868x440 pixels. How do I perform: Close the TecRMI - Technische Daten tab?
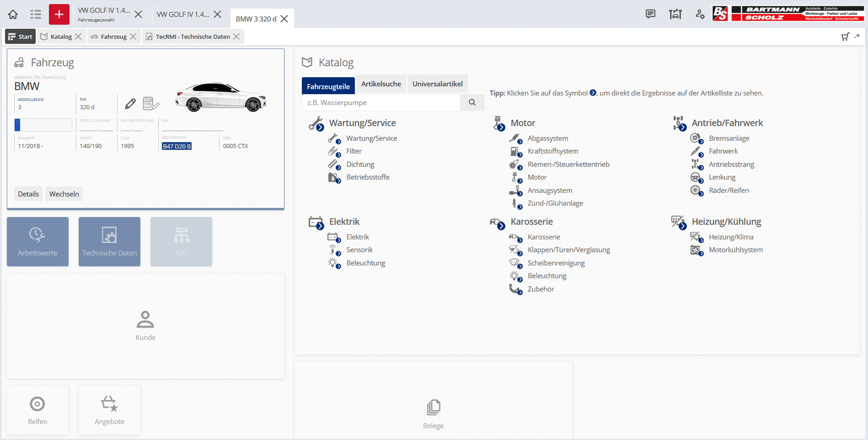[x=237, y=37]
